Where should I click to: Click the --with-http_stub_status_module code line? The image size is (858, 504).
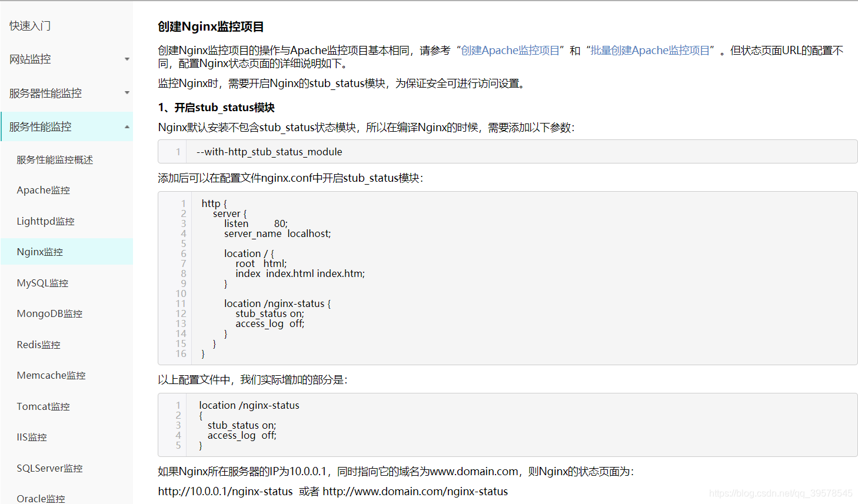270,152
